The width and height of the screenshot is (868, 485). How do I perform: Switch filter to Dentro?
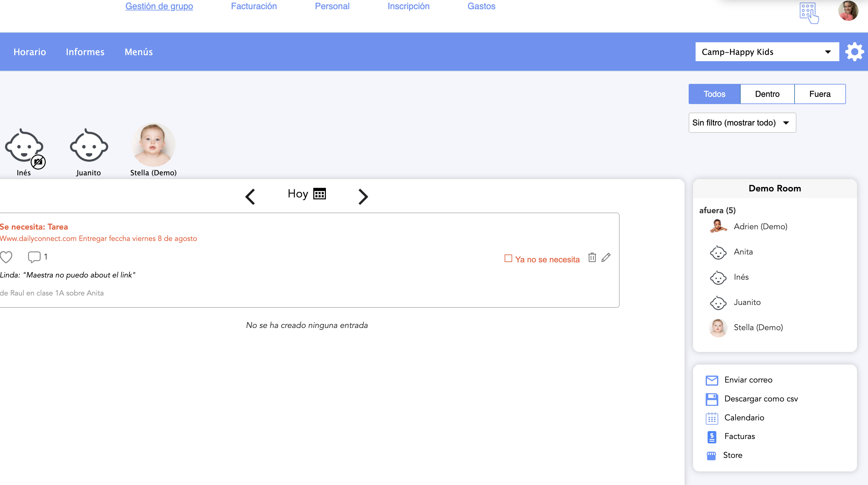[x=767, y=94]
